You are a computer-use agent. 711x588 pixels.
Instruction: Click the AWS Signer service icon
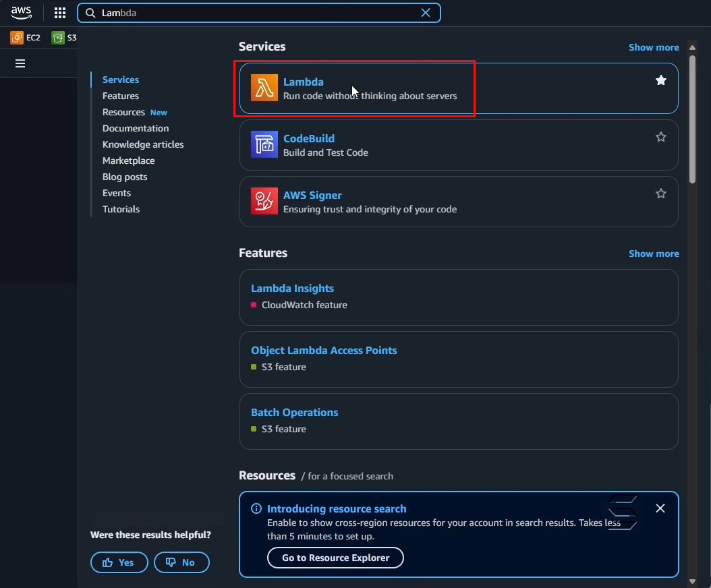264,202
